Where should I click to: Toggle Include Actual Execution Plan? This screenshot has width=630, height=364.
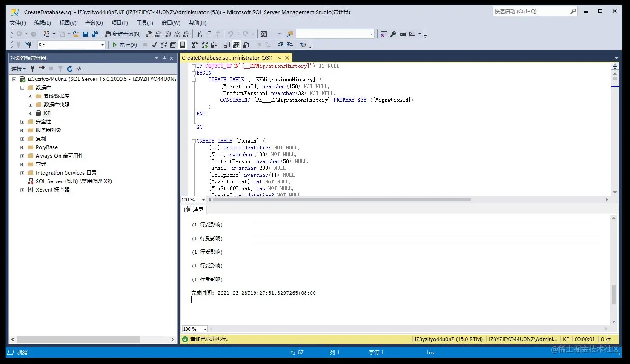tap(195, 45)
